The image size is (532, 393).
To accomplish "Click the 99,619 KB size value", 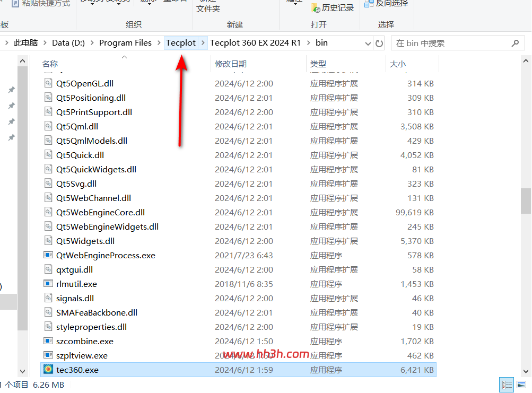I will (x=415, y=213).
